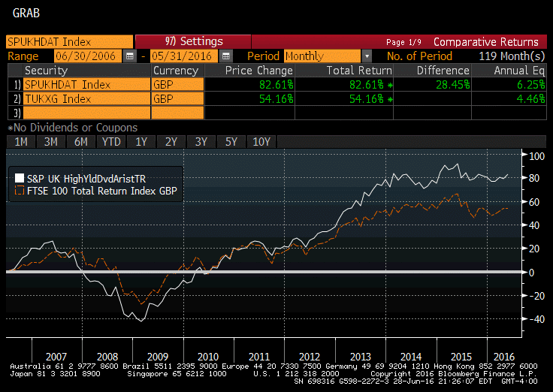Viewport: 553px width, 392px height.
Task: Click the 119 Month(s) period count
Action: tap(512, 56)
